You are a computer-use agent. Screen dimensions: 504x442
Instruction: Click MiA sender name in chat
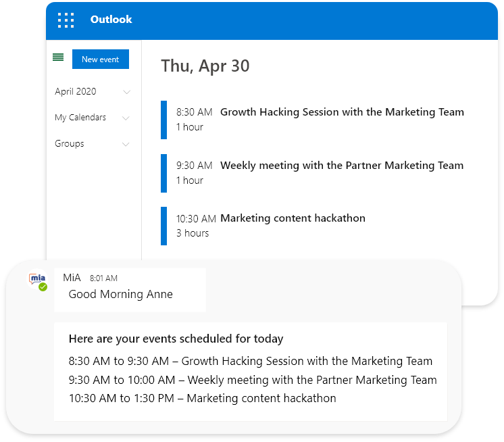(72, 277)
